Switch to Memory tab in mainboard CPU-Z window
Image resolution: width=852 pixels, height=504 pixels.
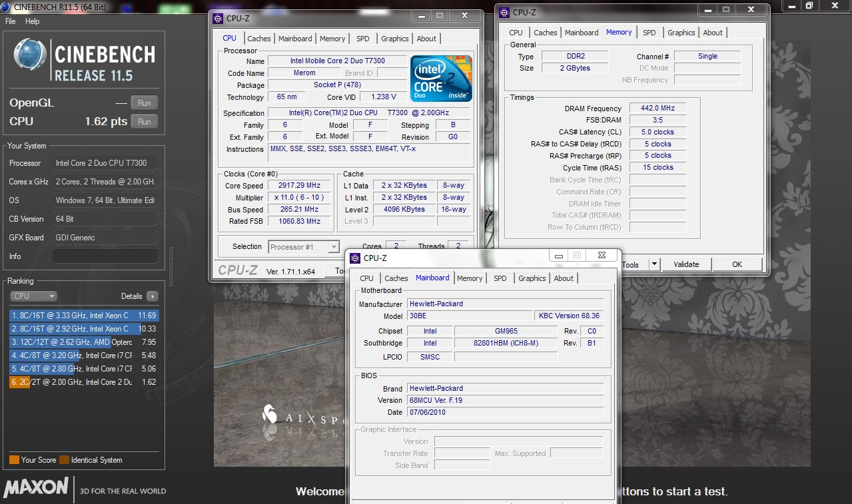pyautogui.click(x=470, y=278)
